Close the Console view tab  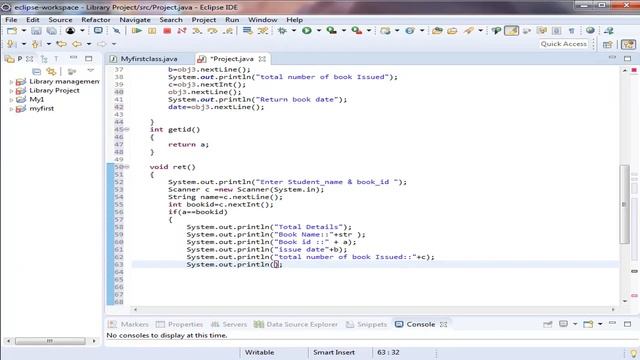(444, 324)
